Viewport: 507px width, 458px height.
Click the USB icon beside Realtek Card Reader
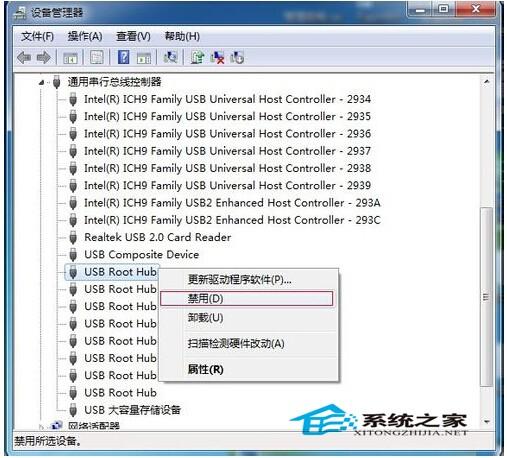click(73, 237)
